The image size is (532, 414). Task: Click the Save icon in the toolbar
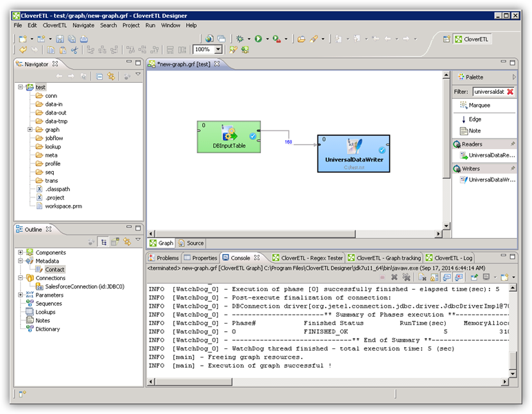click(60, 39)
